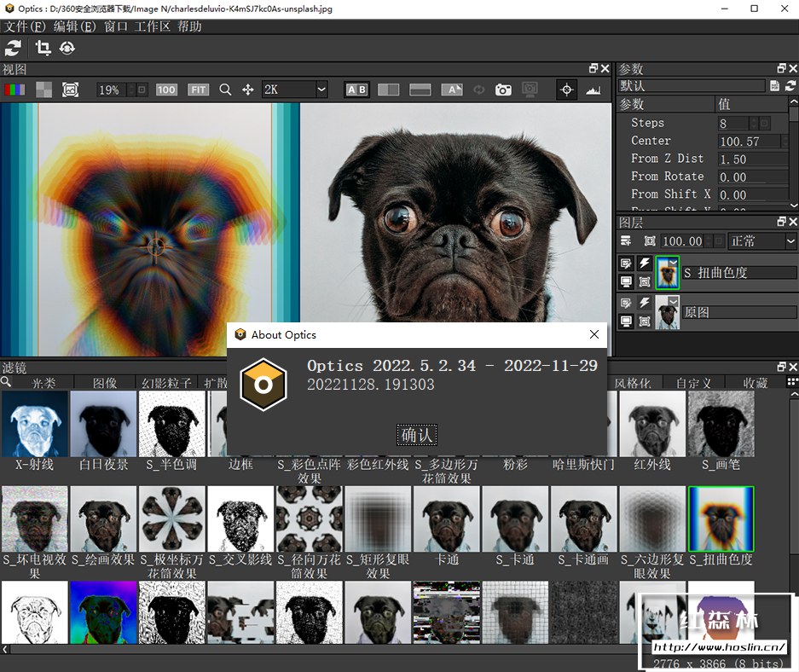Toggle visibility of 原图 layer

[x=627, y=321]
